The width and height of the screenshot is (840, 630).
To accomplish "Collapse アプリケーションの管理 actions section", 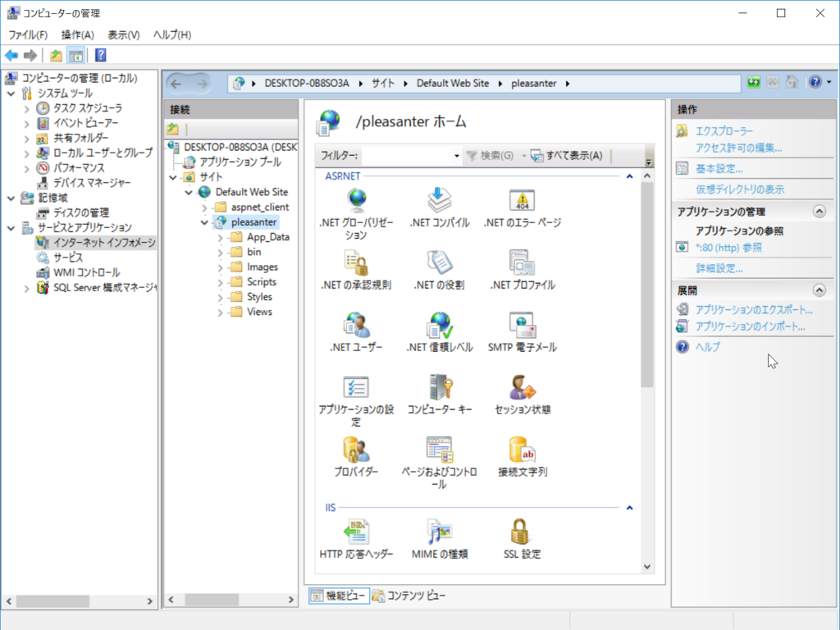I will [819, 211].
